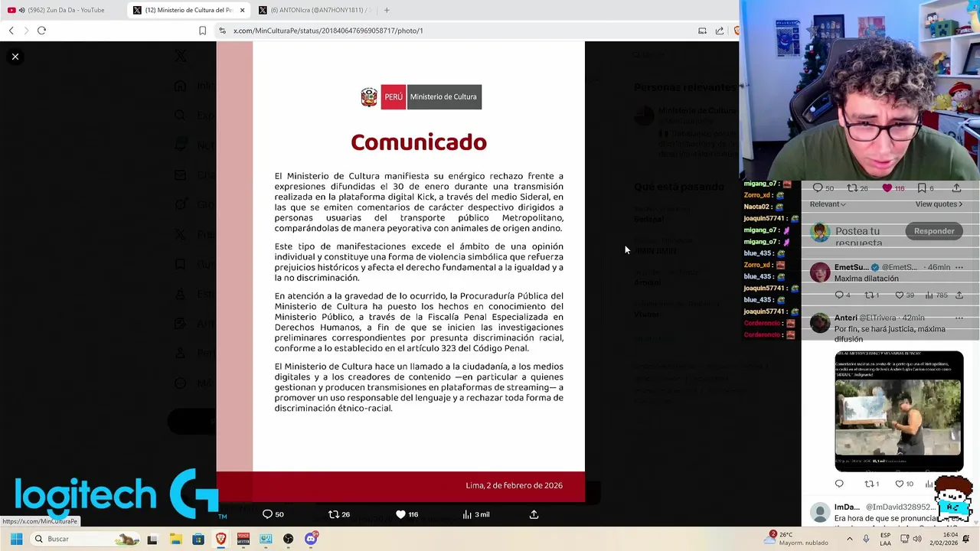
Task: Open more options on Anteri reply
Action: tap(959, 318)
